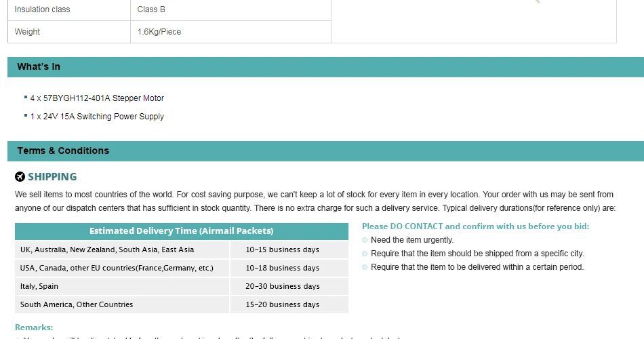
Task: Click the South America, Other Countries cell
Action: [x=122, y=304]
